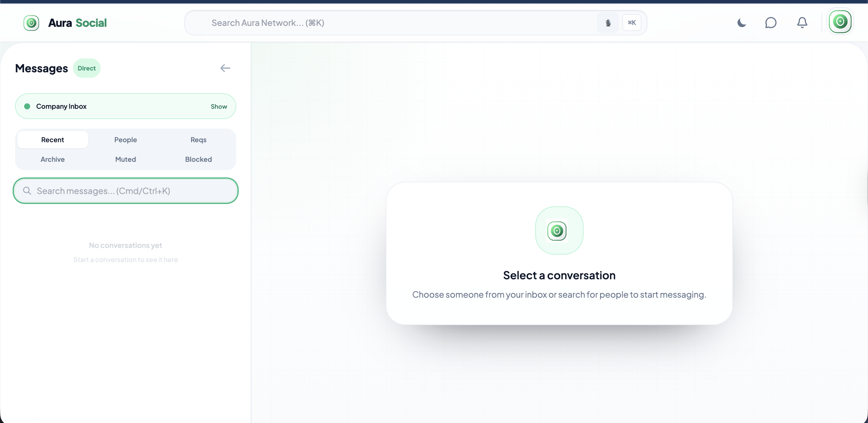Open the Archive conversations view
Viewport: 868px width, 423px height.
pyautogui.click(x=52, y=159)
